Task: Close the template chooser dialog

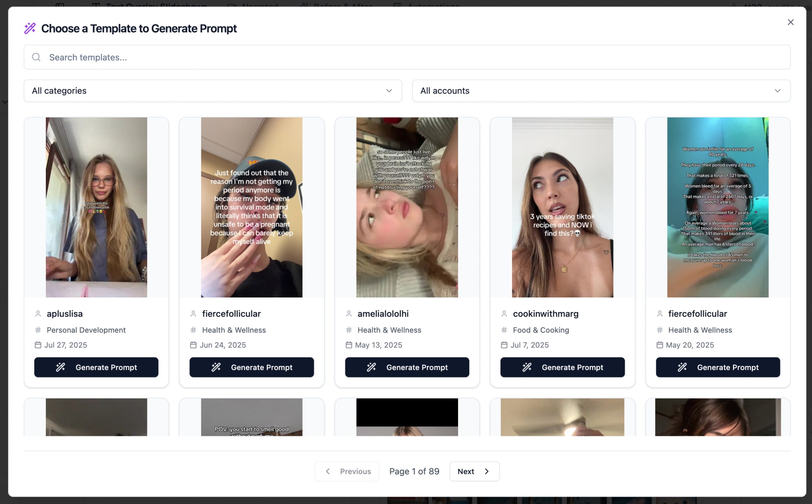Action: point(790,22)
